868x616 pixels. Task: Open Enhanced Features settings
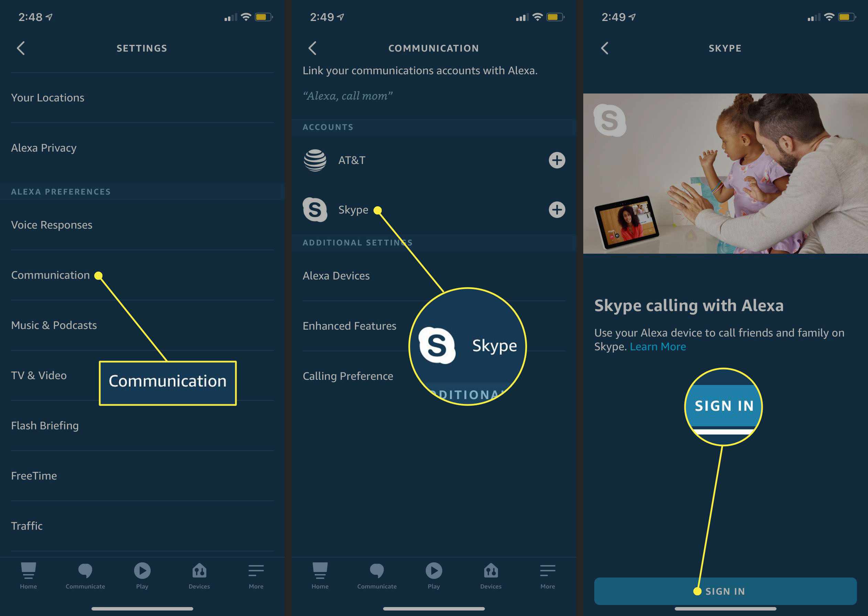350,325
